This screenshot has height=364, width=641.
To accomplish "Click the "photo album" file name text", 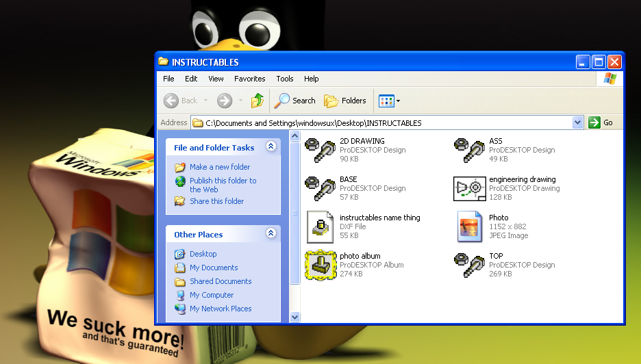I will click(360, 256).
